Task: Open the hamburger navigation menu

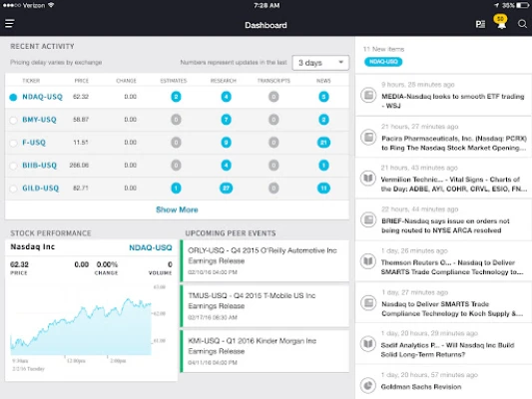Action: 10,24
